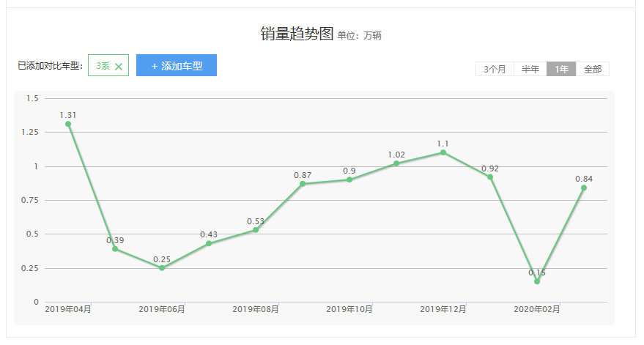Select the 1.1 peak point at 2019年12月
This screenshot has height=345, width=644.
click(443, 152)
